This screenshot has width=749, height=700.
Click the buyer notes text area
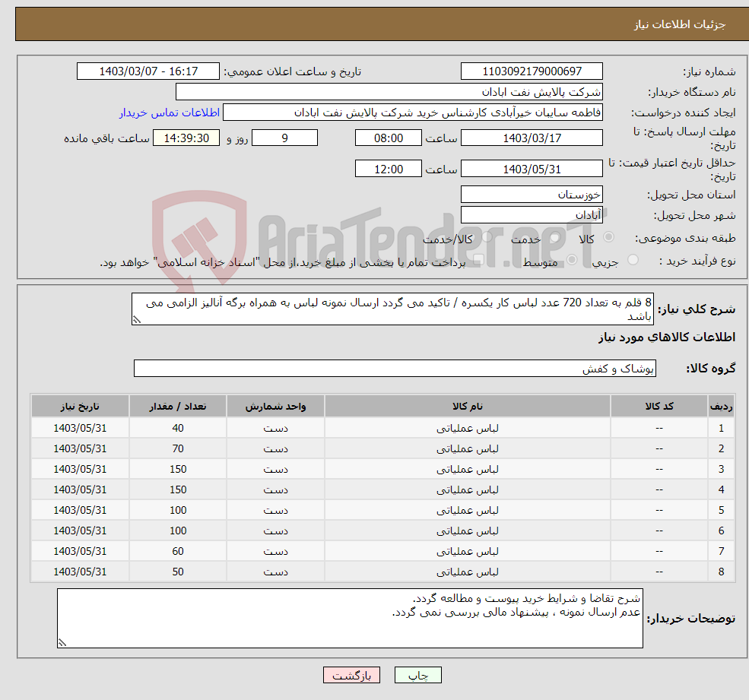coord(350,619)
